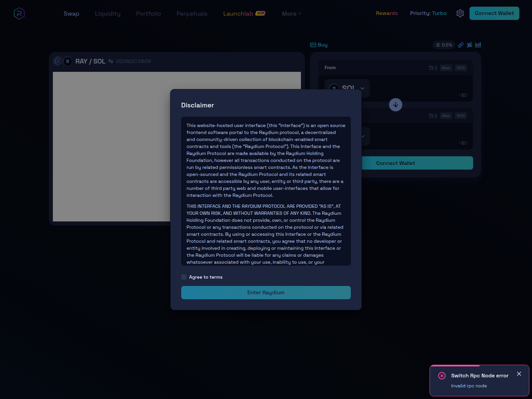Click the Enter Raydium button
The width and height of the screenshot is (532, 399).
point(266,293)
